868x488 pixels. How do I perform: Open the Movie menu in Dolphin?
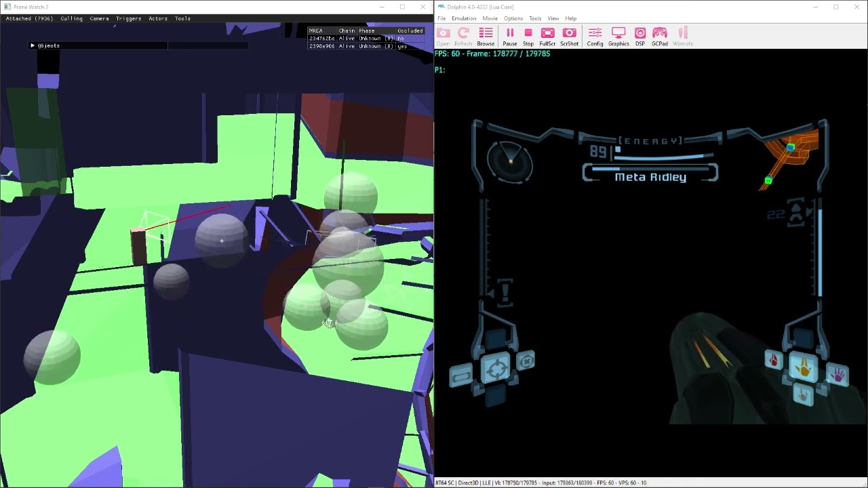click(490, 18)
